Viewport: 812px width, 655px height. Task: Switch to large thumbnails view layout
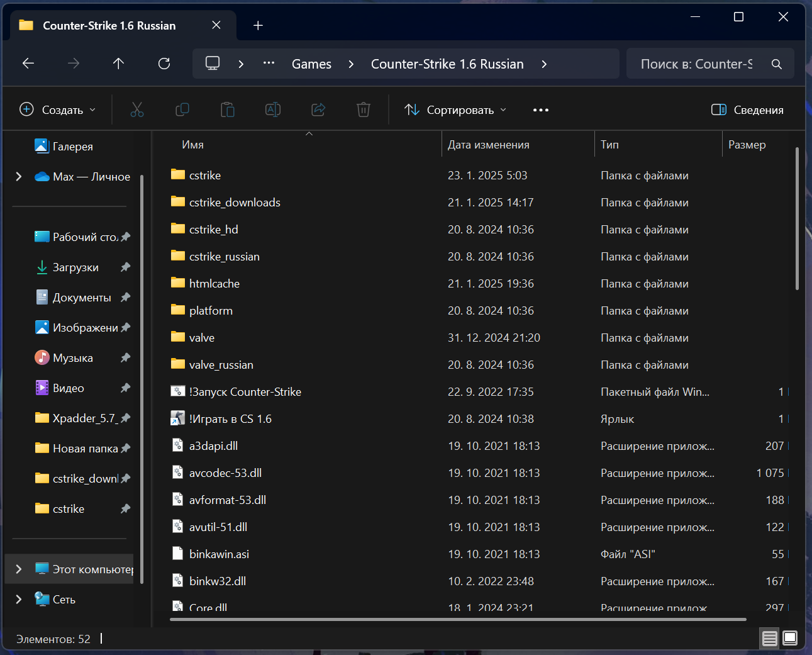pyautogui.click(x=790, y=639)
